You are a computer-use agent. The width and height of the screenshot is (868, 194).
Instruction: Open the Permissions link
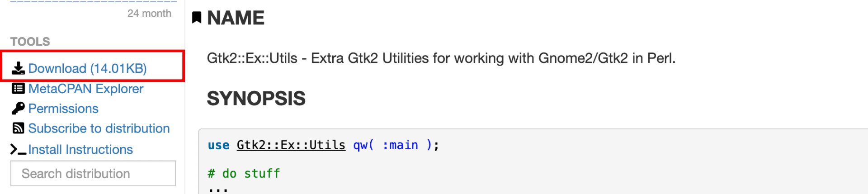click(x=63, y=109)
